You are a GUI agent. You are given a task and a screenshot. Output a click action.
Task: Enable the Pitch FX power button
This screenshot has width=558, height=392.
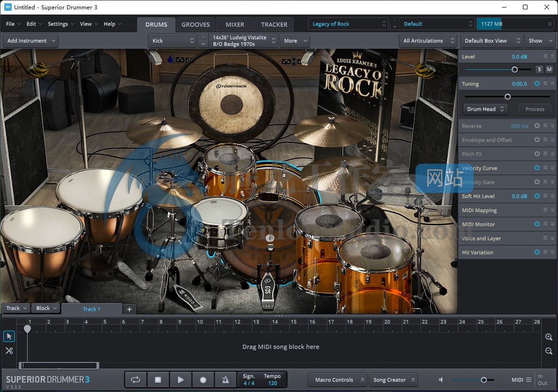pyautogui.click(x=537, y=154)
